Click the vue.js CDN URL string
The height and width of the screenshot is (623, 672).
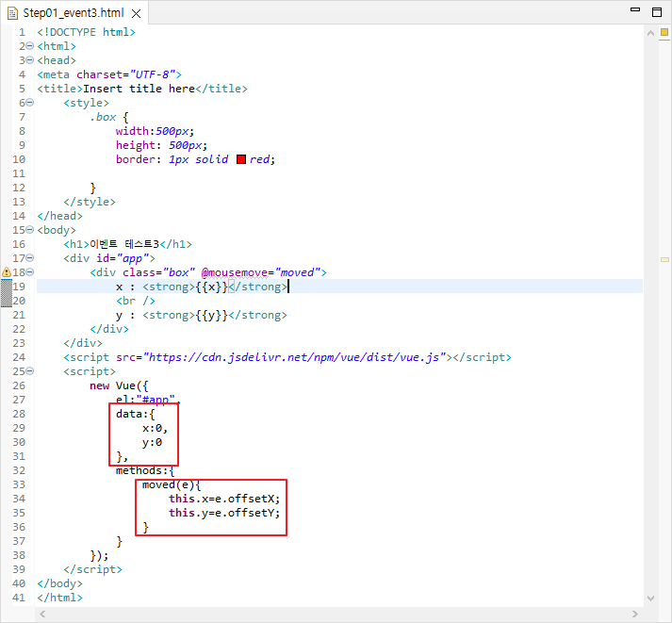coord(294,357)
